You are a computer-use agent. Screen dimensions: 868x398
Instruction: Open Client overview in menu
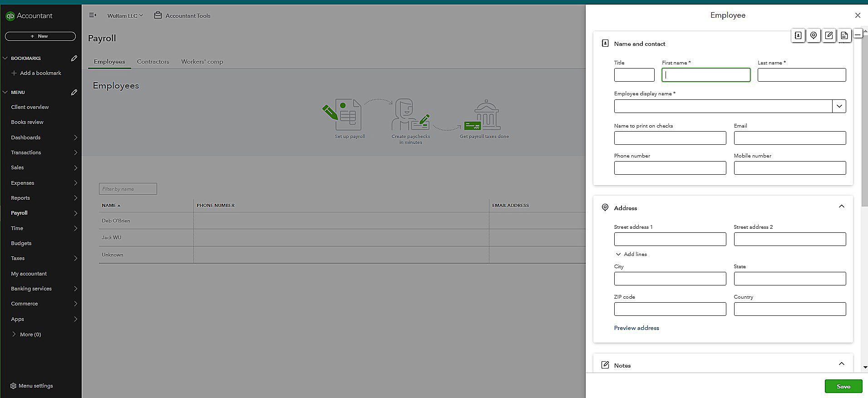coord(30,107)
